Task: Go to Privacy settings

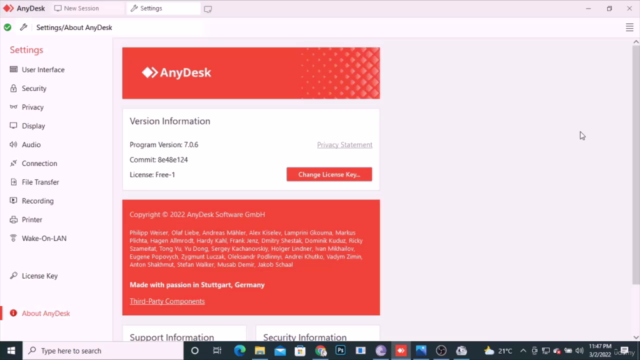Action: tap(27, 107)
